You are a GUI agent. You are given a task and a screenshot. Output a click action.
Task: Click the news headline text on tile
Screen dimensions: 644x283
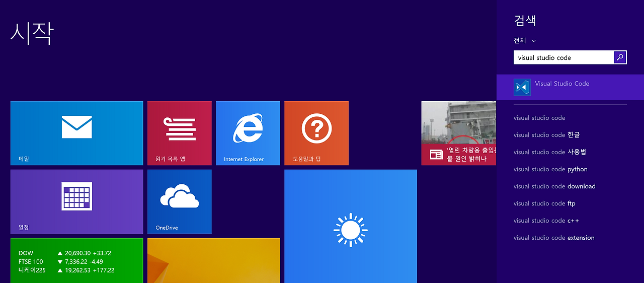tap(471, 155)
